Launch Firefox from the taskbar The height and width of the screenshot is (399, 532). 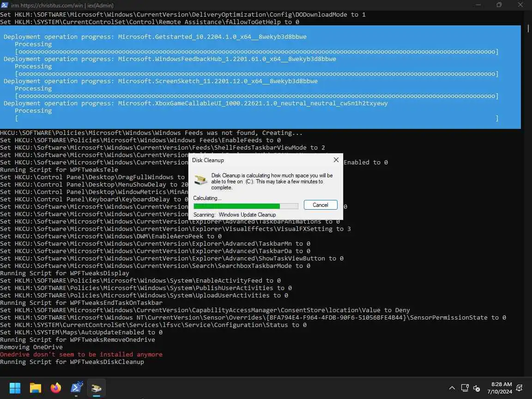(55, 388)
